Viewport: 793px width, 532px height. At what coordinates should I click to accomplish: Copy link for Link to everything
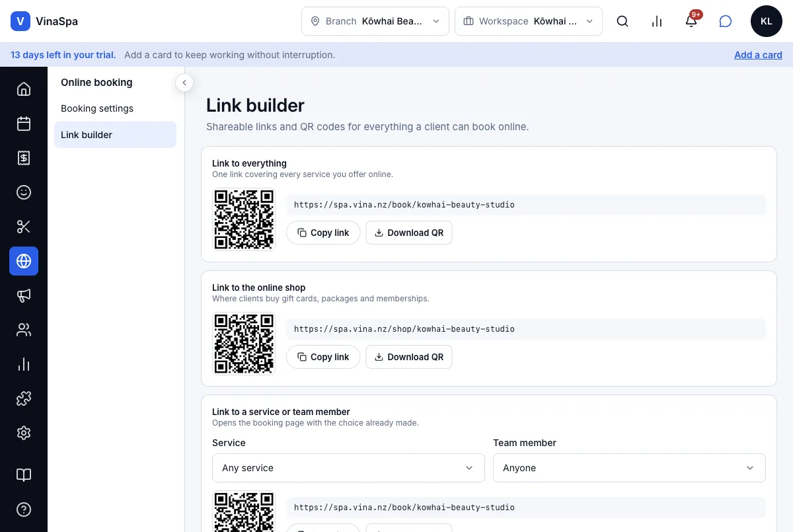coord(323,233)
